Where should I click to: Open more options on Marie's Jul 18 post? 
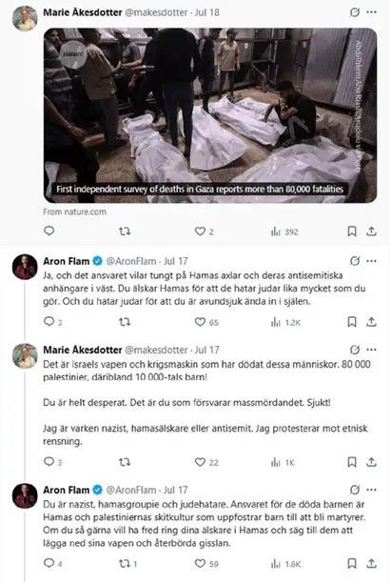372,12
